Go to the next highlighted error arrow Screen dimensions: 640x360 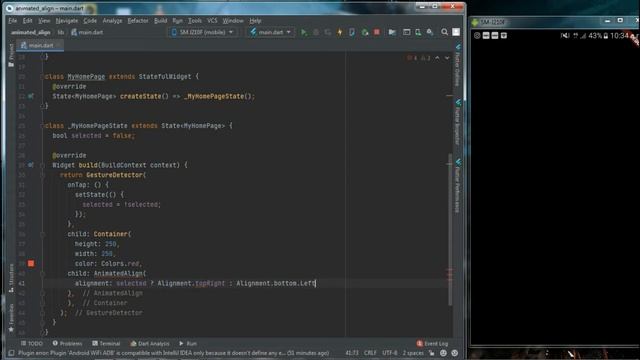click(447, 58)
